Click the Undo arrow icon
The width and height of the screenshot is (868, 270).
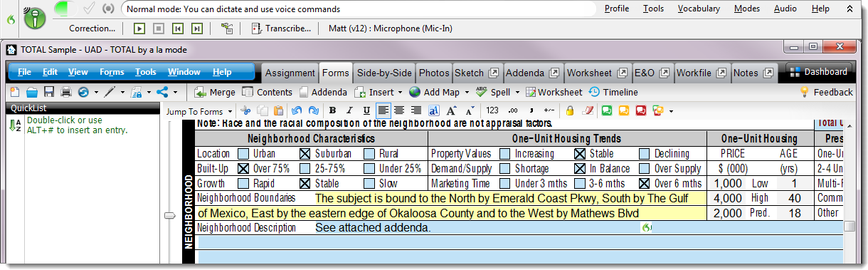296,110
